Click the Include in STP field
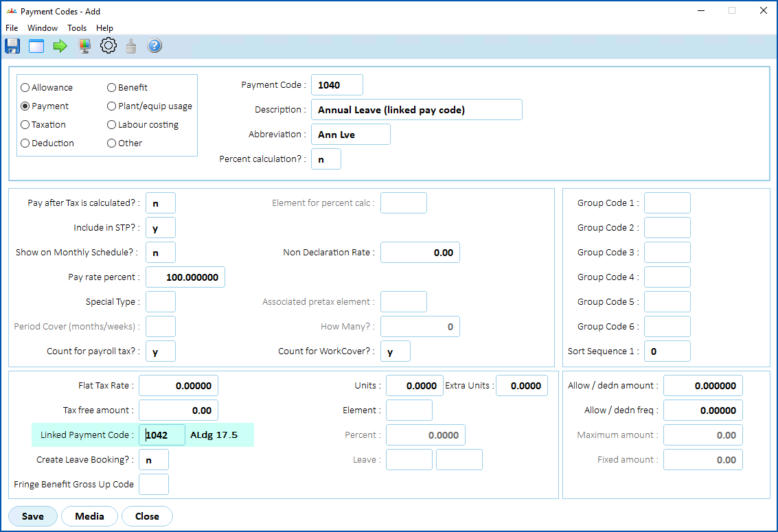 tap(160, 228)
